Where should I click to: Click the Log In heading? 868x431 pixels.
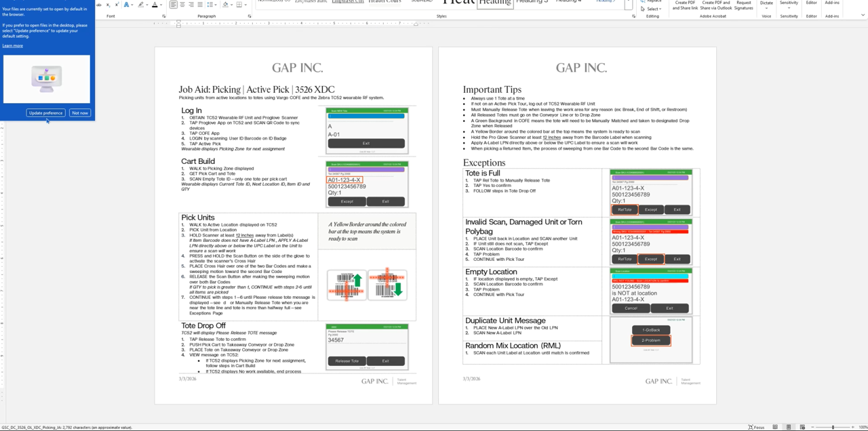tap(191, 110)
